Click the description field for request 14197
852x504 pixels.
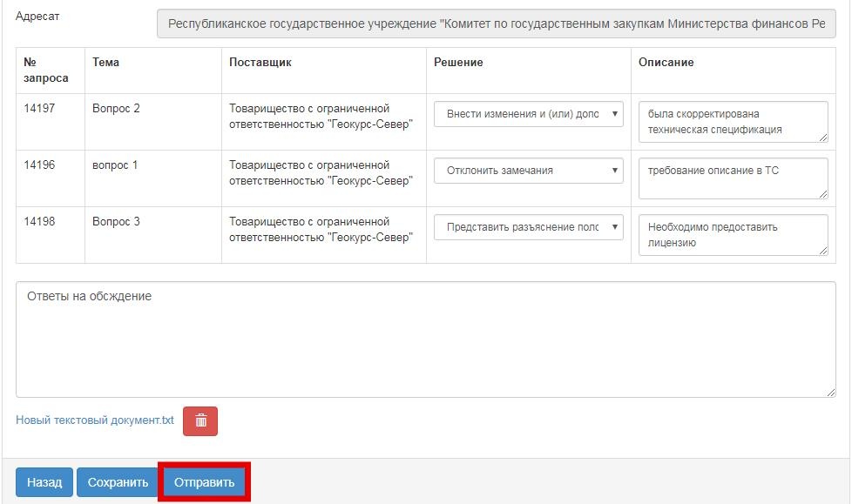(x=732, y=121)
